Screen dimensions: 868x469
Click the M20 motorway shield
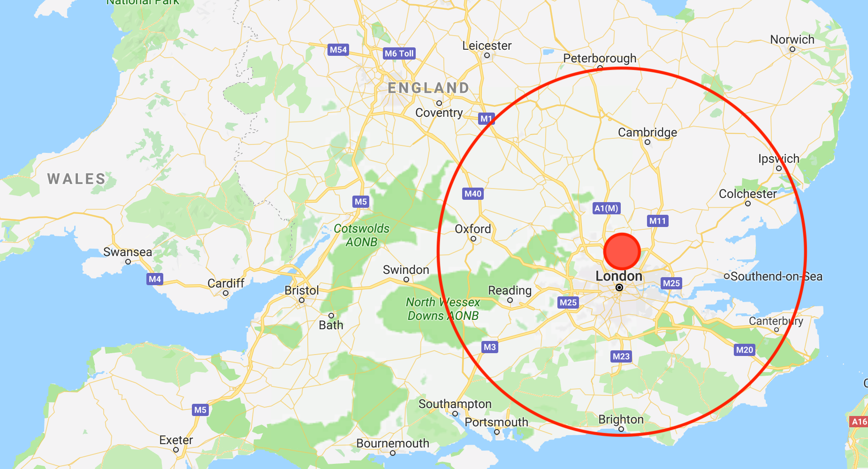coord(745,350)
